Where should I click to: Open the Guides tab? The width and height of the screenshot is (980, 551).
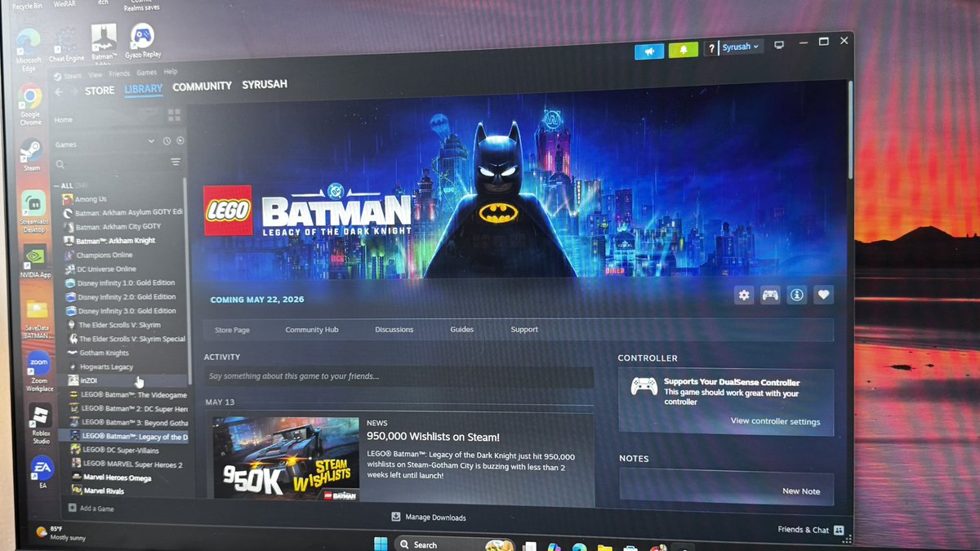click(462, 330)
